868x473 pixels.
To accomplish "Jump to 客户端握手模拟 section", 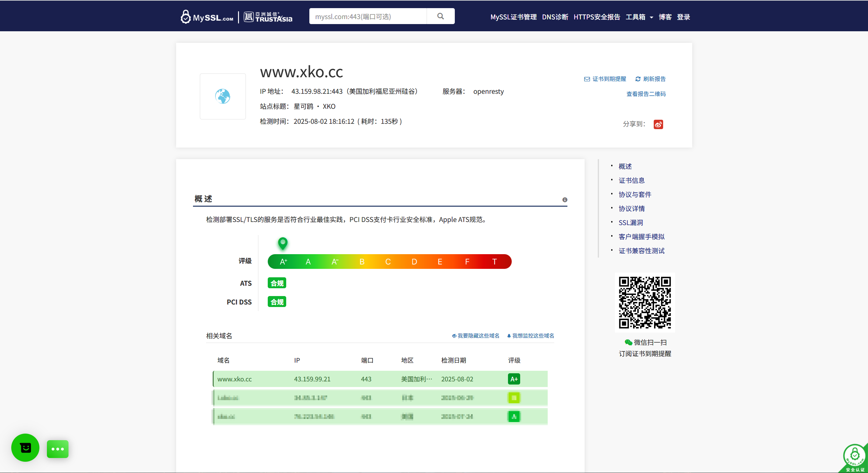I will [642, 237].
